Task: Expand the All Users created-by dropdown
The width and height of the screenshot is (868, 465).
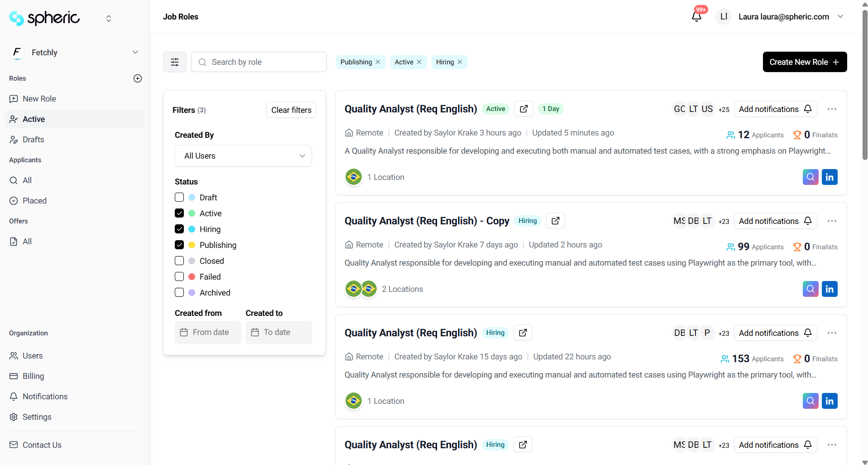Action: [x=243, y=156]
